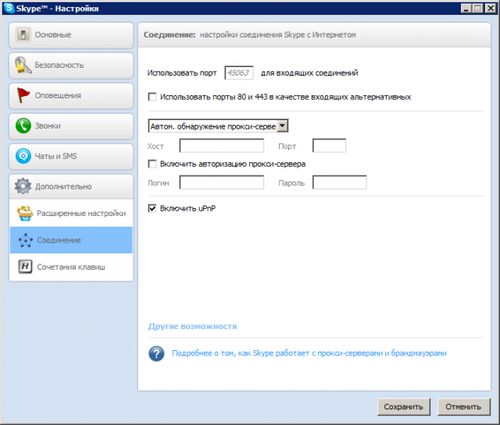Screen dimensions: 500x425
Task: Uncheck the Включить uPnP checkbox
Action: [152, 208]
